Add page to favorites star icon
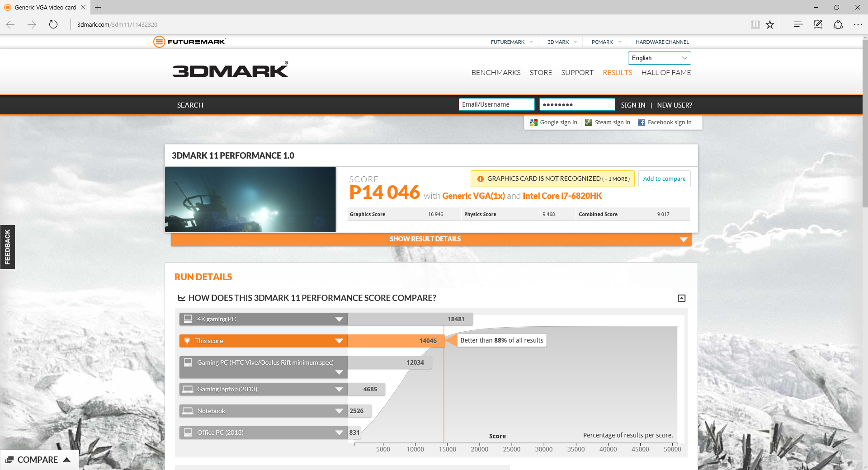 click(x=770, y=24)
